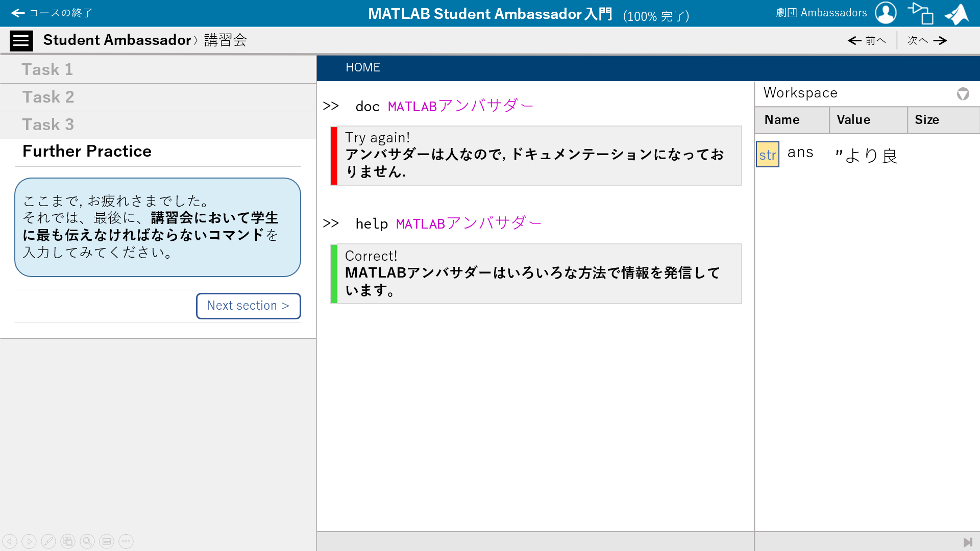Toggle the subtitles icon
980x551 pixels.
tap(107, 541)
